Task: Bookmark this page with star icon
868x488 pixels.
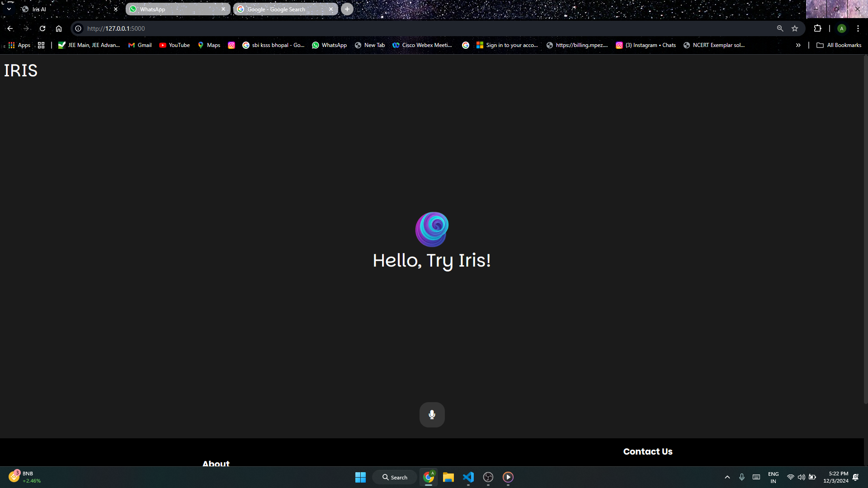Action: coord(795,28)
